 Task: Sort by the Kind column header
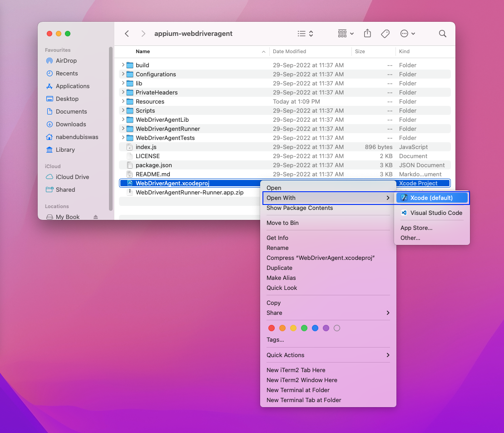(404, 51)
